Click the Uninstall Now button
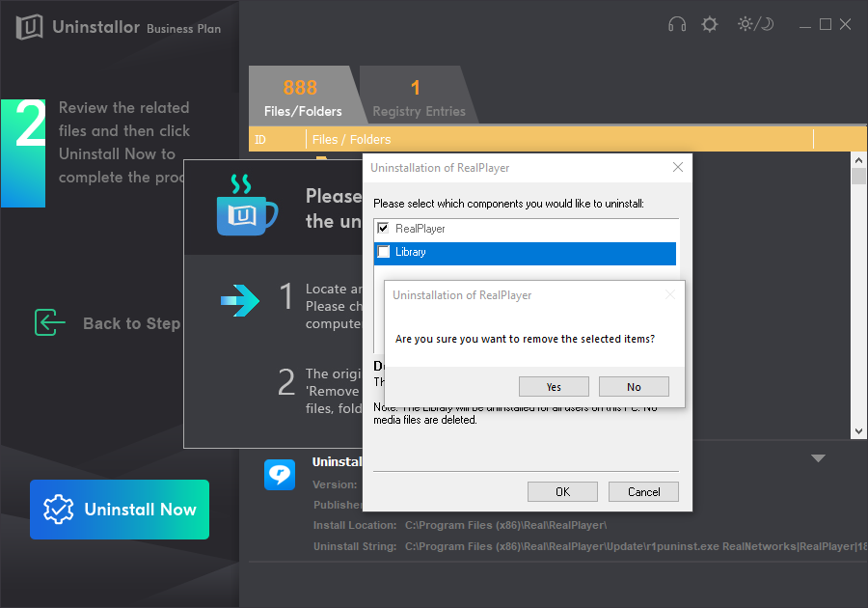This screenshot has height=608, width=868. [120, 510]
